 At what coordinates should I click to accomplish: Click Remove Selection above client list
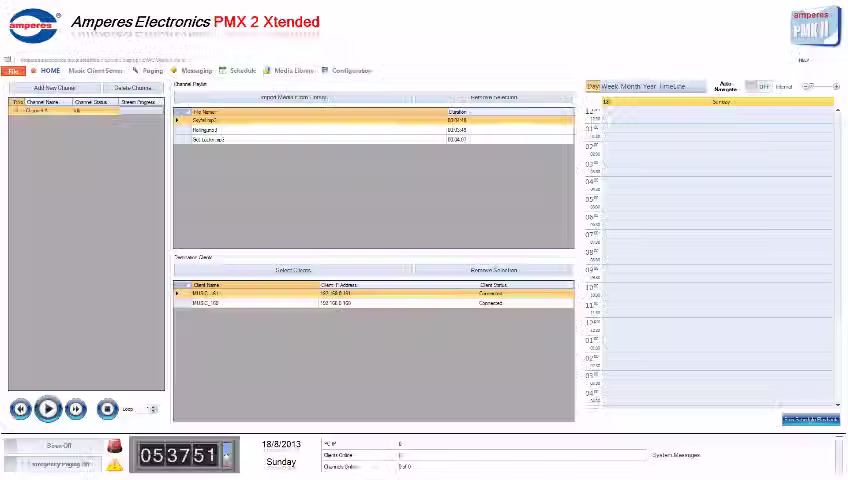pyautogui.click(x=494, y=270)
